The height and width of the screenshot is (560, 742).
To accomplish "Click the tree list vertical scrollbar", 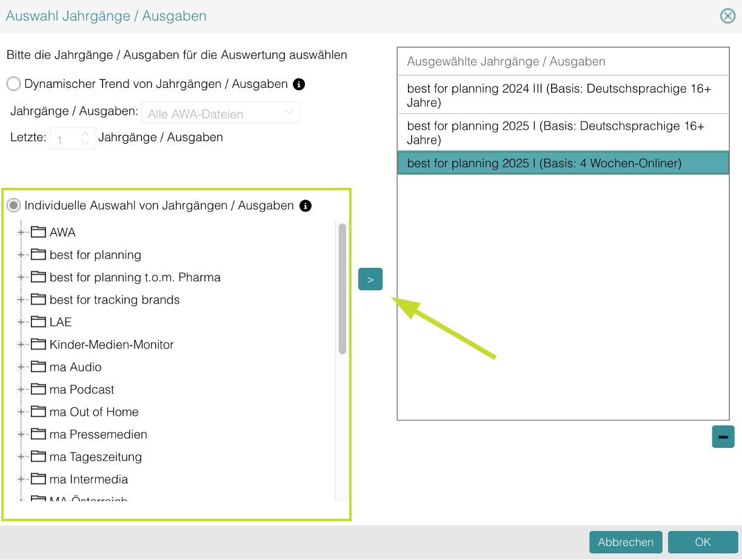I will (343, 289).
